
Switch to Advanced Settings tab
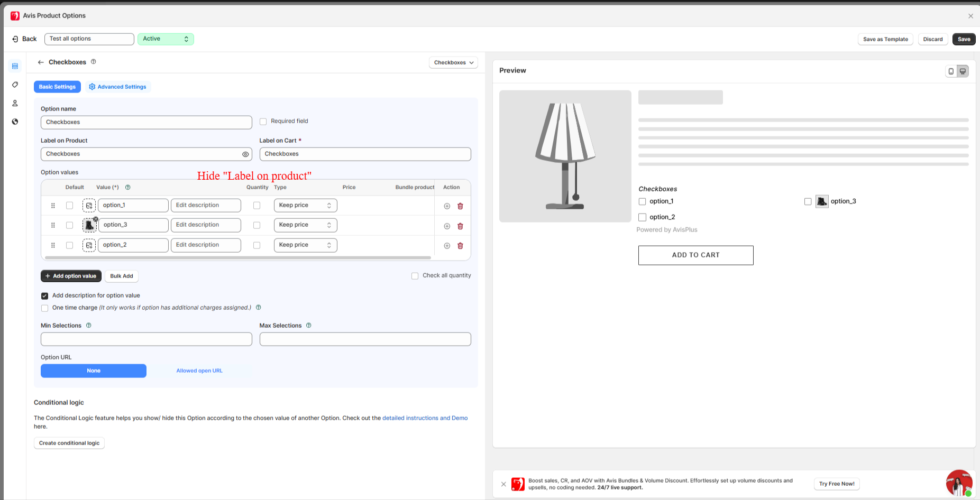point(118,87)
